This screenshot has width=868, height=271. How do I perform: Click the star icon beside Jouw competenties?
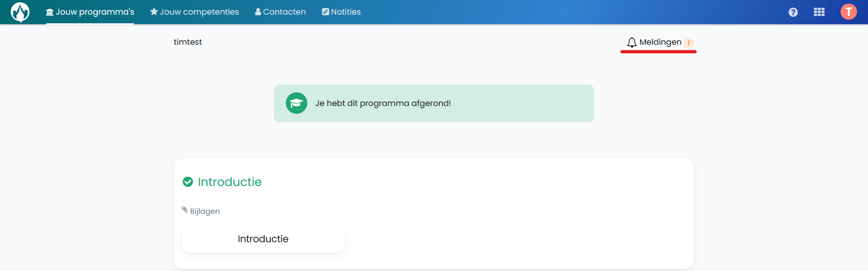(154, 12)
